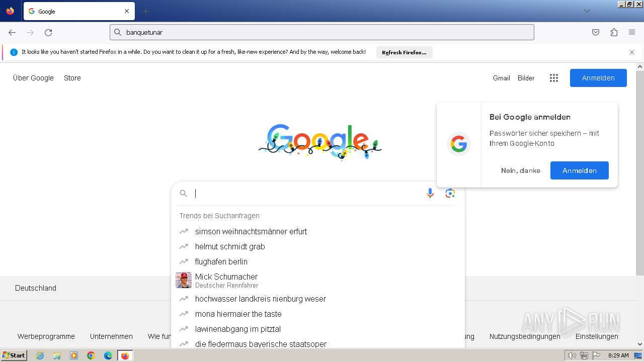644x362 pixels.
Task: Open Gmail link
Action: 502,78
